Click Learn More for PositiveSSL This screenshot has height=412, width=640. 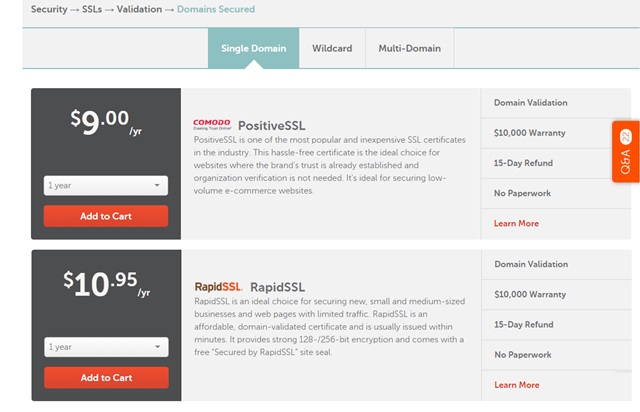pos(516,223)
